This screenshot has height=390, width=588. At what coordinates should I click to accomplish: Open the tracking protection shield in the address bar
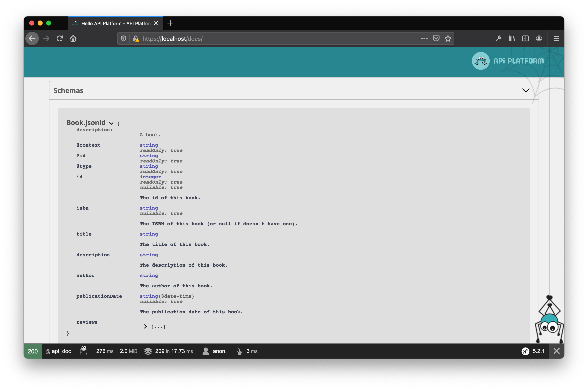123,38
